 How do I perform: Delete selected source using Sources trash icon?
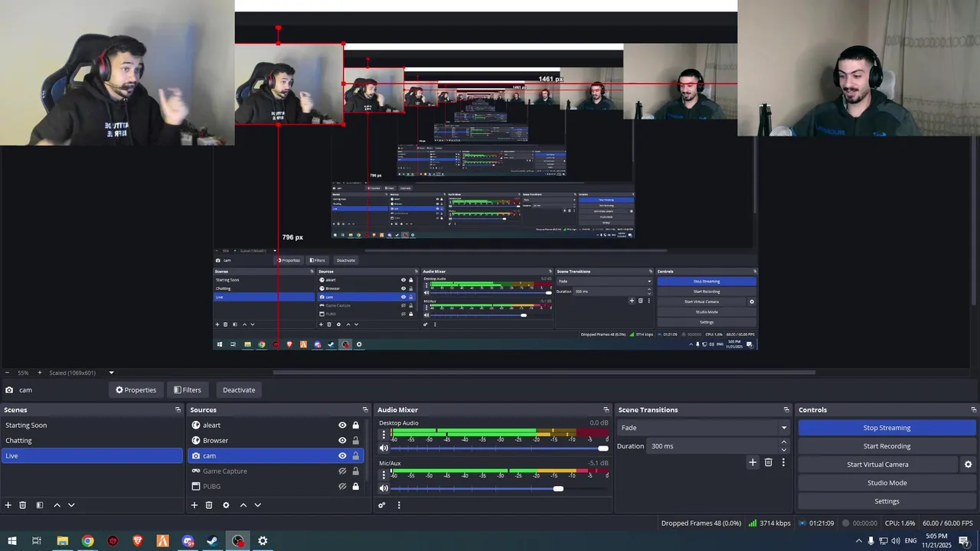coord(209,505)
